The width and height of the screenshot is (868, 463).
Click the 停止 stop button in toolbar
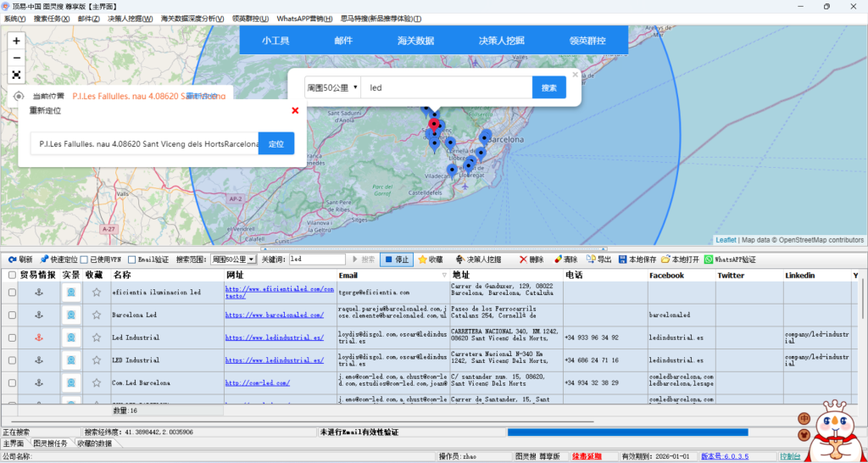click(x=397, y=259)
